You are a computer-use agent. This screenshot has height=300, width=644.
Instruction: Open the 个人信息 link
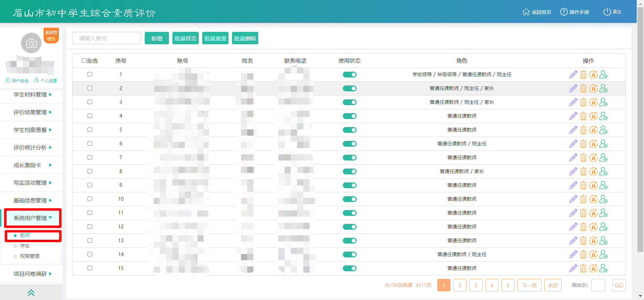45,81
